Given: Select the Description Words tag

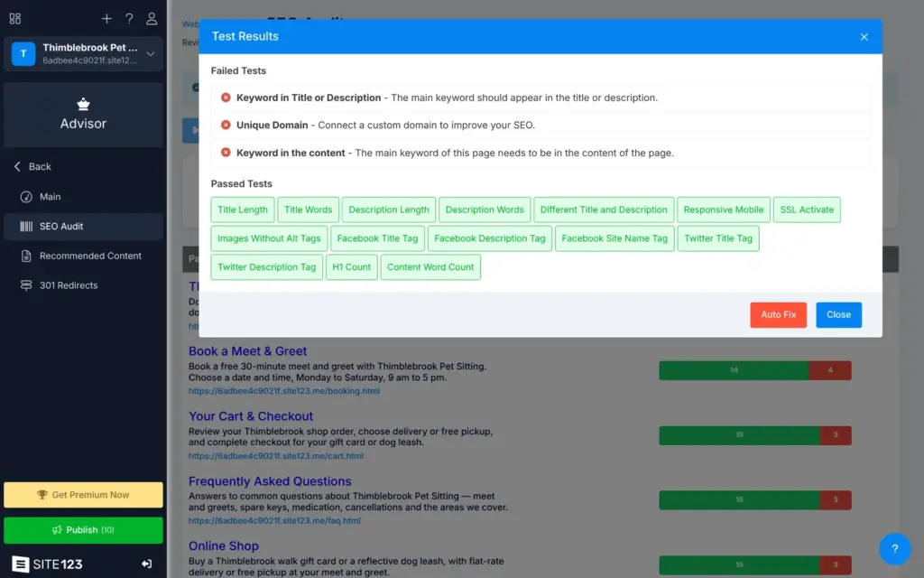Looking at the screenshot, I should [x=485, y=210].
